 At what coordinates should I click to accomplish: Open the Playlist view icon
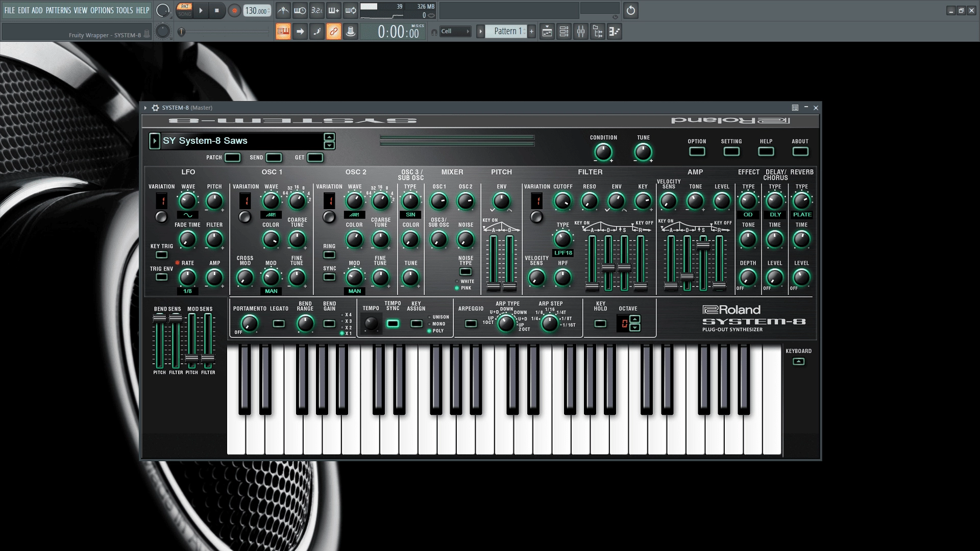[x=547, y=32]
